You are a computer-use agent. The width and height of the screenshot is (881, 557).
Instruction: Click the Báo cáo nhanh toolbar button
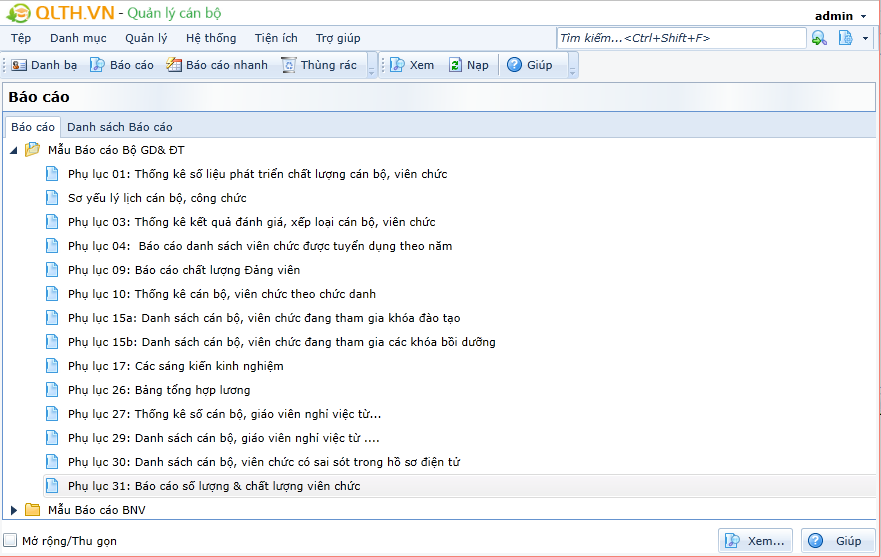(x=217, y=65)
